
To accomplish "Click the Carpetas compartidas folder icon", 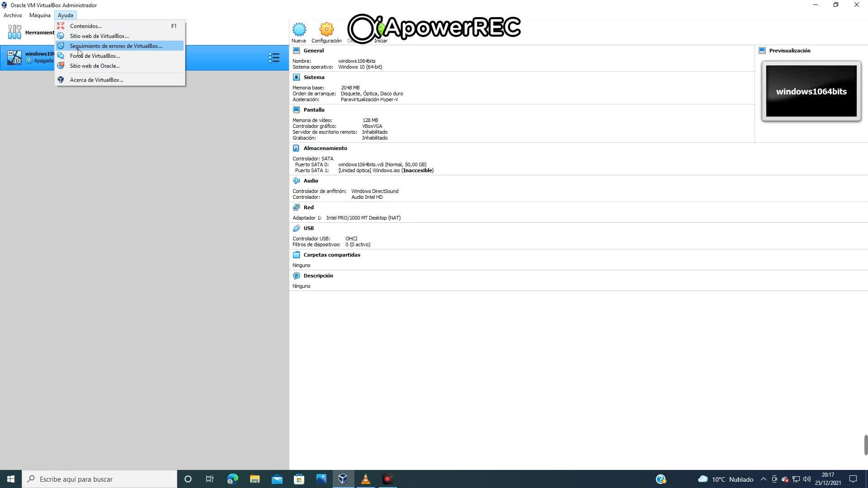I will 296,255.
